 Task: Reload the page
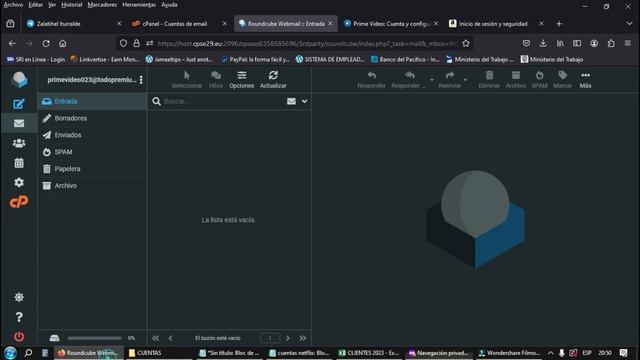[x=46, y=43]
